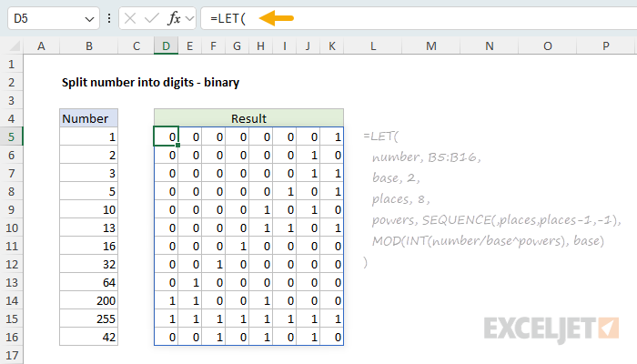
Task: Select cell F12 containing 1
Action: [x=213, y=265]
